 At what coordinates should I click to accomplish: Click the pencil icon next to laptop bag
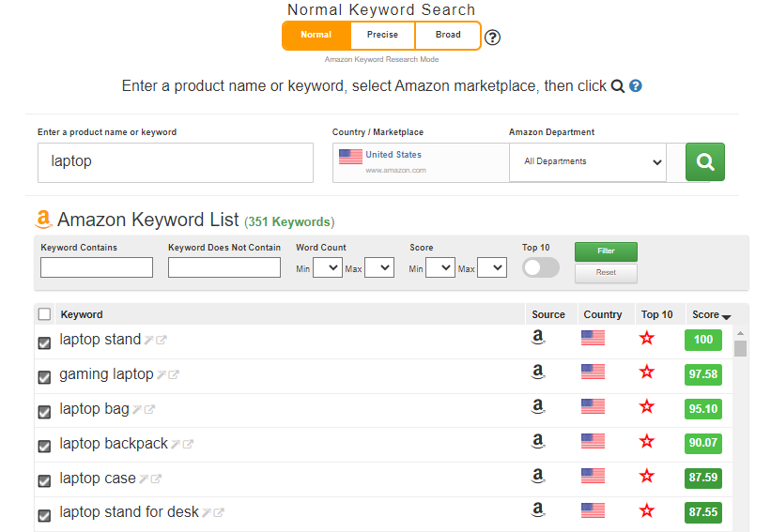coord(137,409)
